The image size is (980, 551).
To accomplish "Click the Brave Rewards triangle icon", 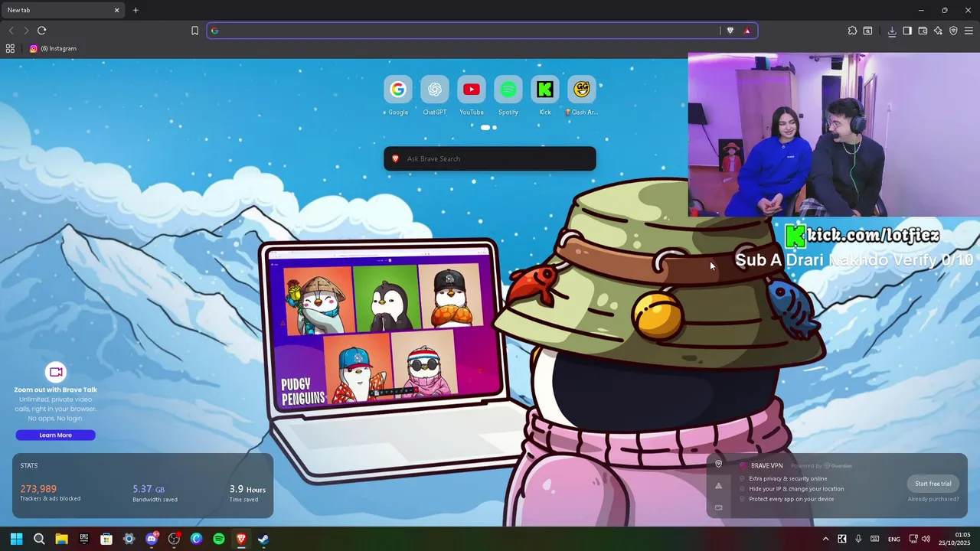I will [x=747, y=31].
